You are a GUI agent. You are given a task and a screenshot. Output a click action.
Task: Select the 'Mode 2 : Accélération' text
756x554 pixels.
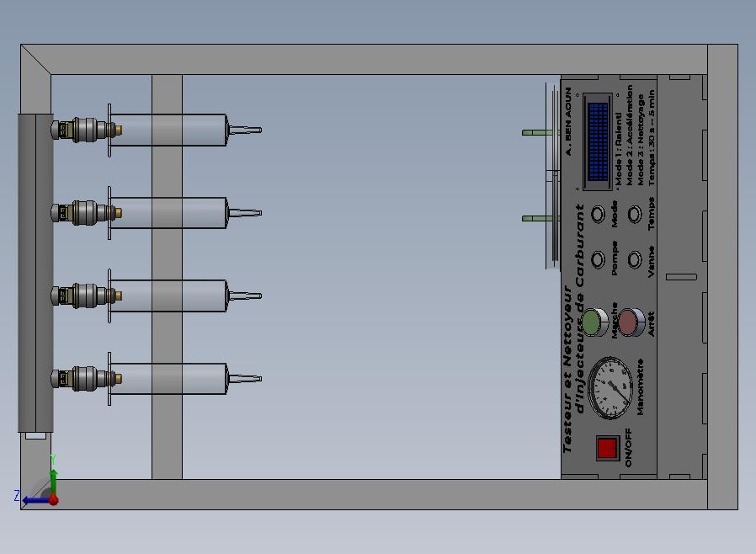pyautogui.click(x=629, y=136)
